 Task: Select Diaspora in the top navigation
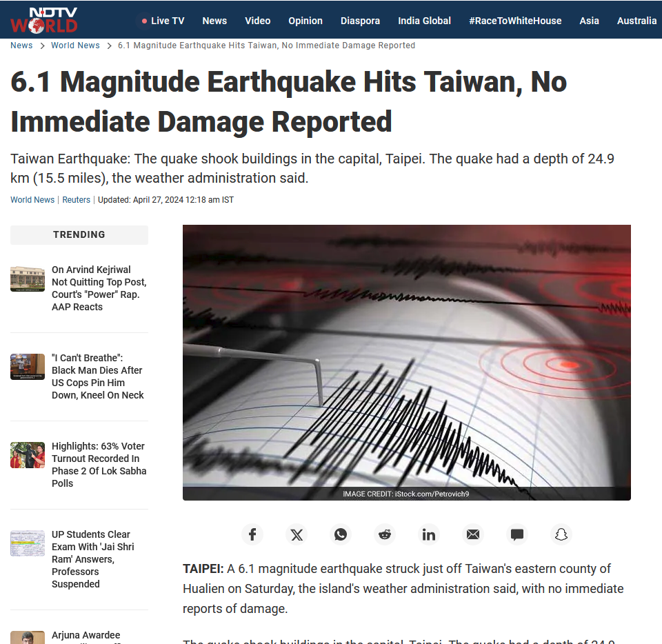coord(360,21)
